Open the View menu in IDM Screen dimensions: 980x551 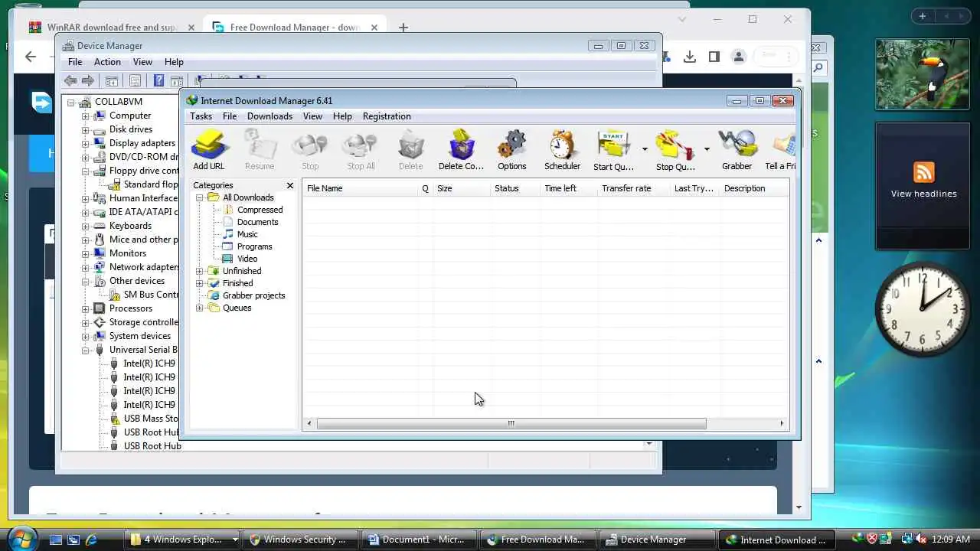point(312,116)
